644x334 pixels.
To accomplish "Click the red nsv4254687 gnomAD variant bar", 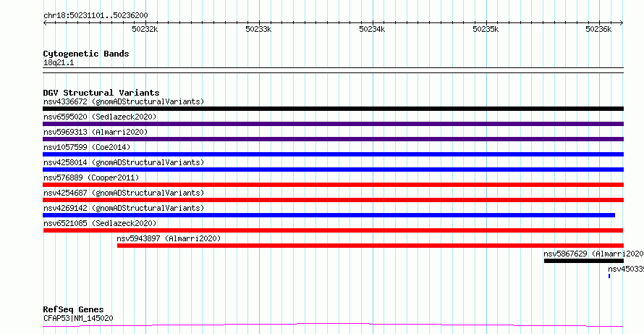I will (333, 200).
